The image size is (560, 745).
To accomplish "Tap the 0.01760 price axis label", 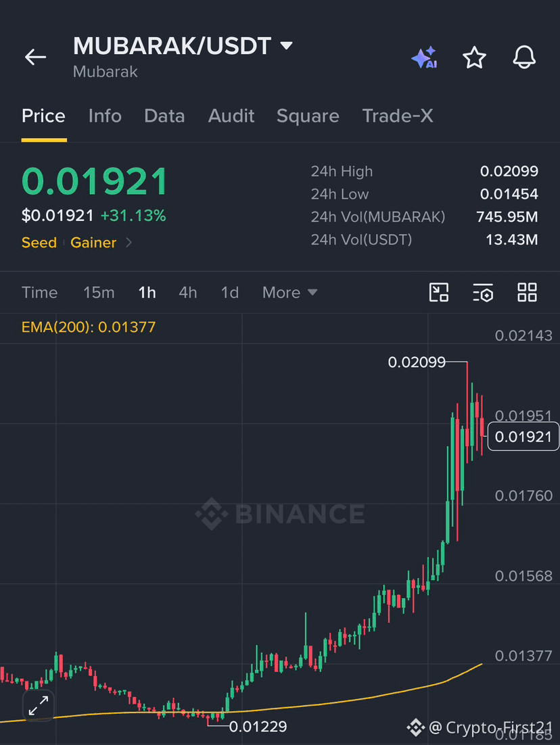I will point(523,496).
